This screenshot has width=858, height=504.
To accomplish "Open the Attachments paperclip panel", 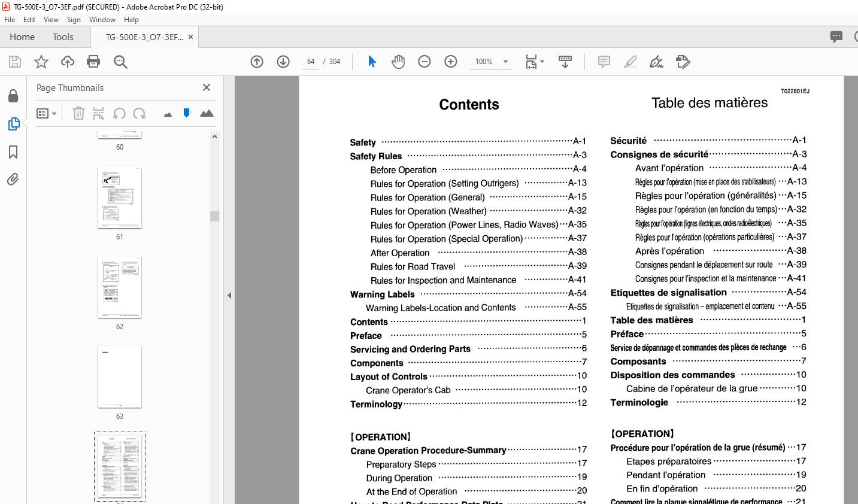I will point(13,180).
